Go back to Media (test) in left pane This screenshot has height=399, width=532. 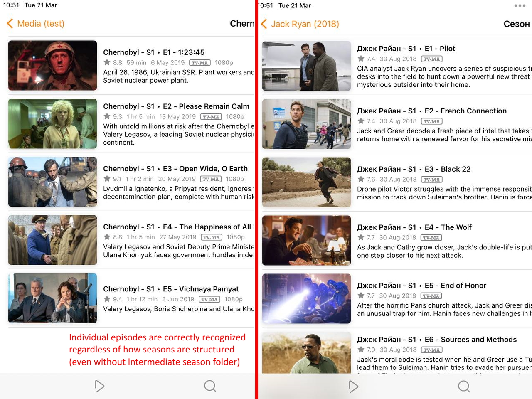(x=36, y=24)
